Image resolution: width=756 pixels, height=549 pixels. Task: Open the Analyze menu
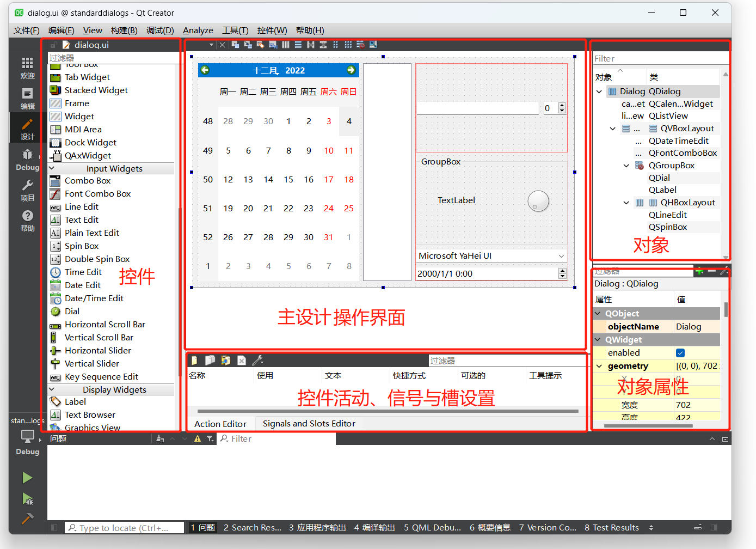click(198, 30)
